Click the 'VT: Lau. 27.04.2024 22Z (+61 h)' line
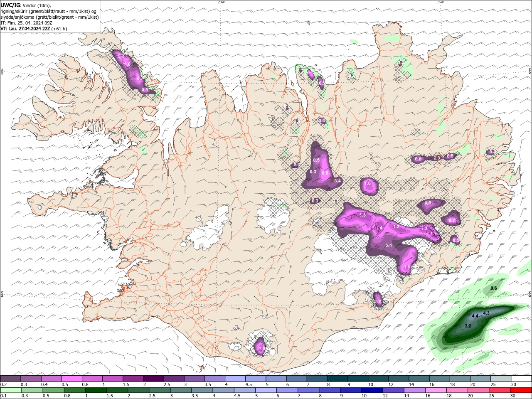 tap(34, 29)
